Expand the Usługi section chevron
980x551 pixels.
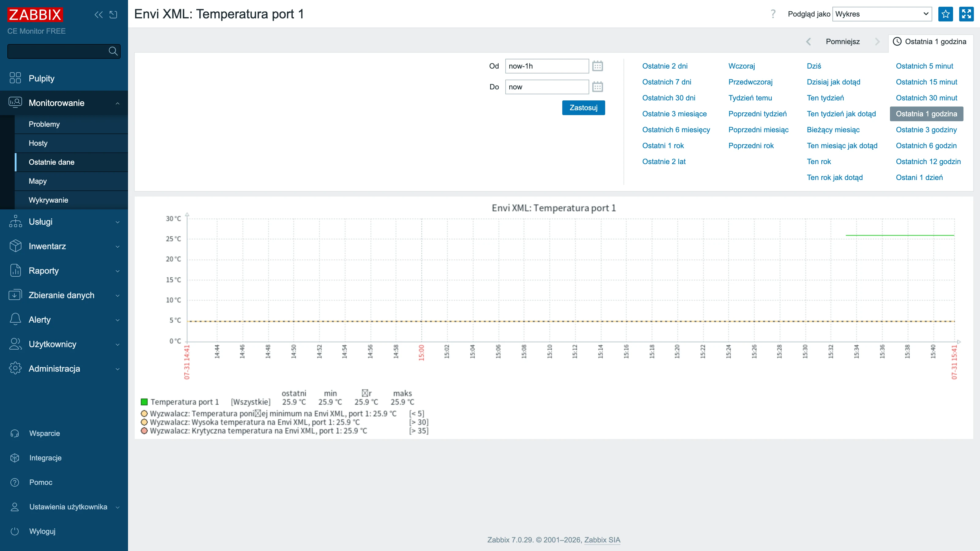(118, 222)
